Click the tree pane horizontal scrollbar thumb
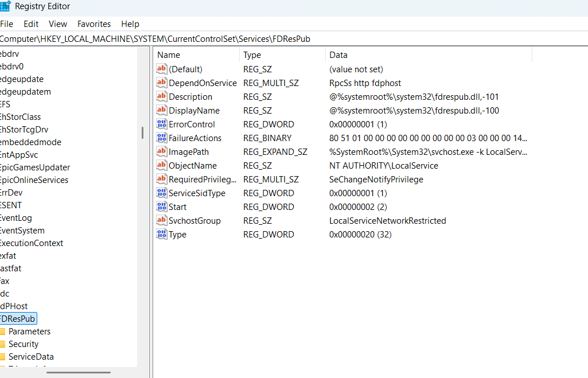 pyautogui.click(x=79, y=372)
